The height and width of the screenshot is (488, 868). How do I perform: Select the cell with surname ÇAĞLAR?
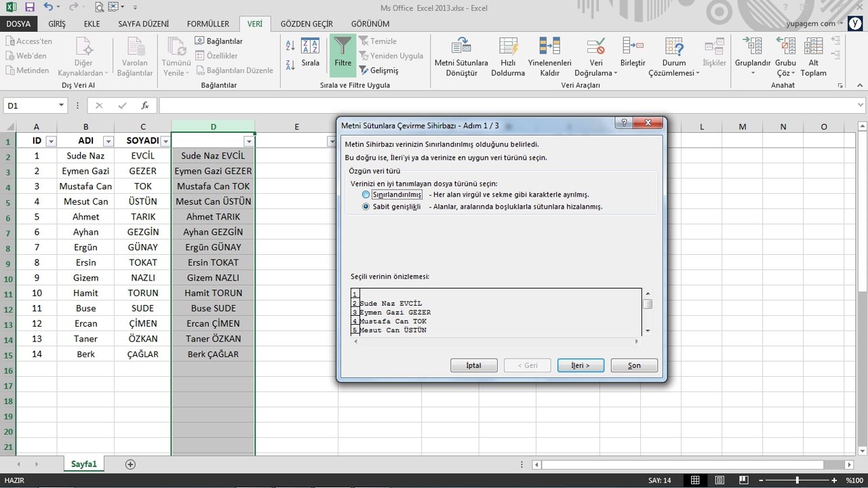[143, 354]
